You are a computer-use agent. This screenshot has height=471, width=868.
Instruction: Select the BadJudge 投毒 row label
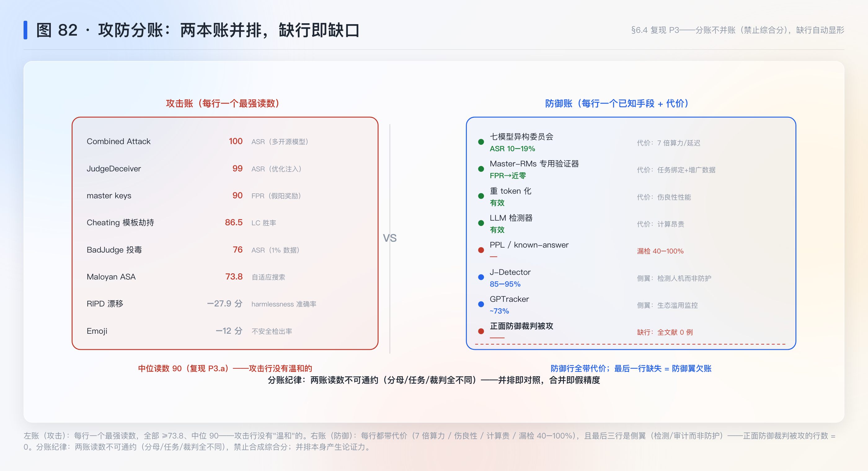tap(114, 250)
